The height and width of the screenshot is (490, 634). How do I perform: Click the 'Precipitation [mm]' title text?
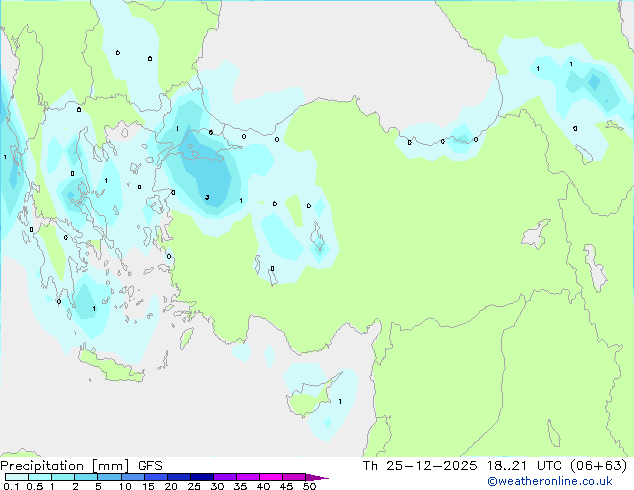[x=65, y=466]
